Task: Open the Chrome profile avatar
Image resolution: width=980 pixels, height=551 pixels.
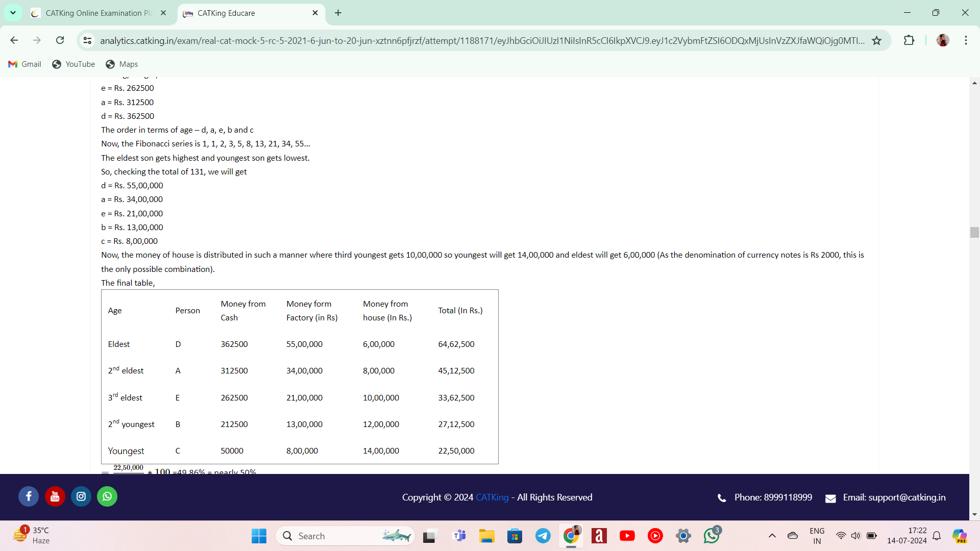Action: point(943,40)
